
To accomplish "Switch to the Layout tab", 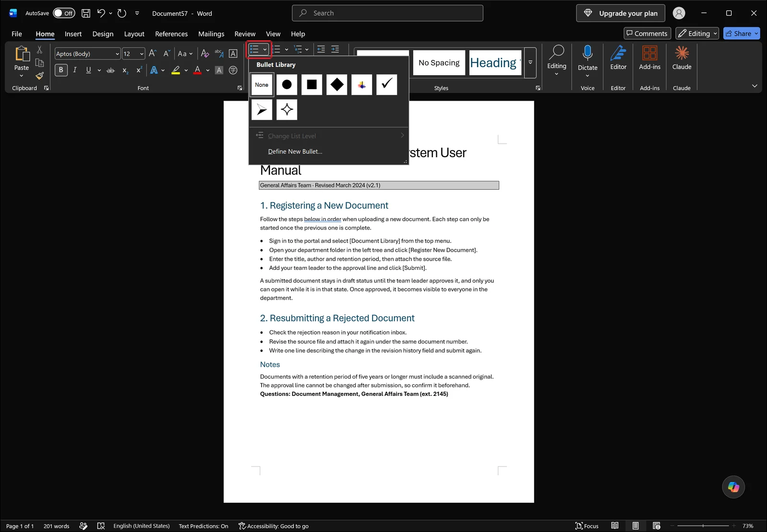I will coord(134,34).
